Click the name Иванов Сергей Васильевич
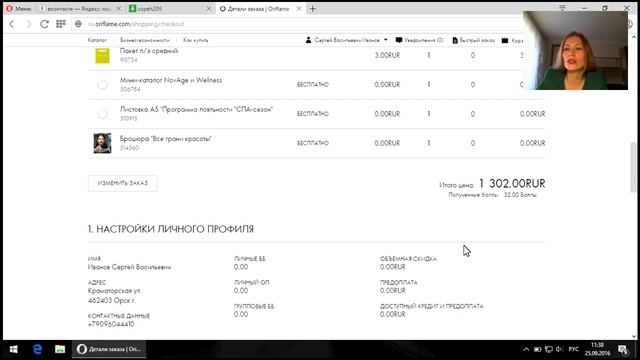This screenshot has height=360, width=640. (x=129, y=267)
